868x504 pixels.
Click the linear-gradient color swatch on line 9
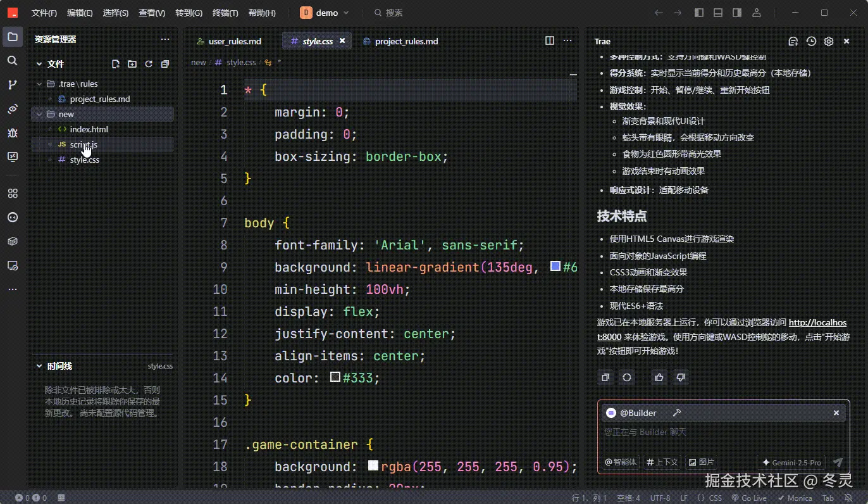coord(555,267)
